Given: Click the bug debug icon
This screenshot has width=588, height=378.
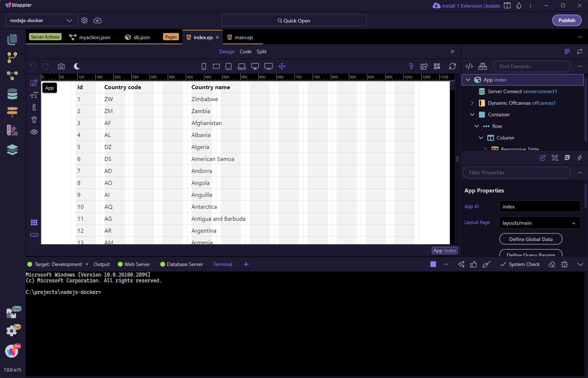Looking at the screenshot, I should click(x=564, y=264).
